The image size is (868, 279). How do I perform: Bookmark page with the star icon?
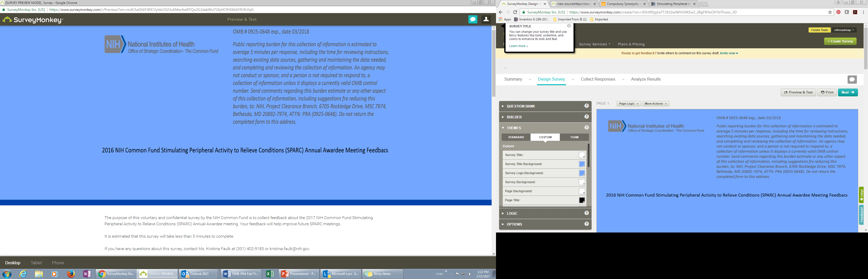coord(830,12)
